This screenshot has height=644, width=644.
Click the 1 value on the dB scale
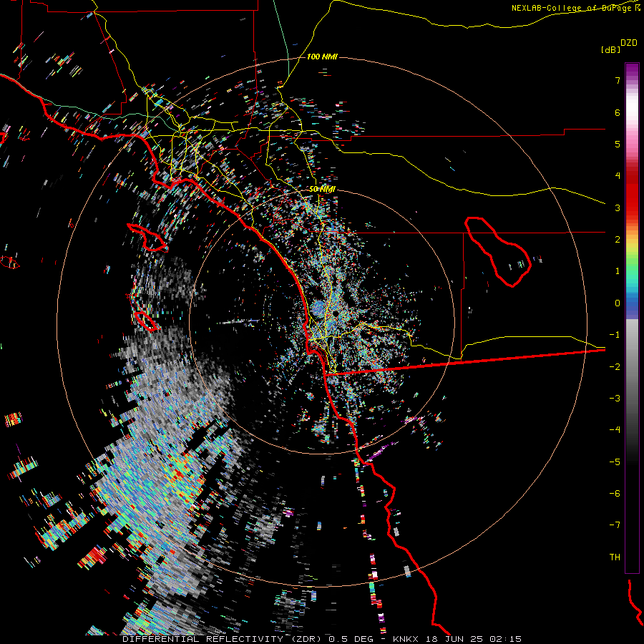pyautogui.click(x=618, y=271)
